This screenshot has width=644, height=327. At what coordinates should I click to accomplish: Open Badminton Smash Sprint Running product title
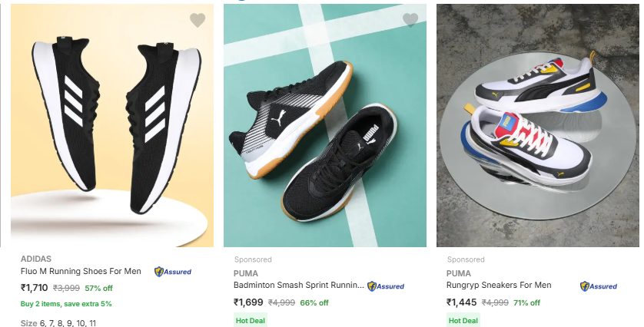[x=299, y=285]
